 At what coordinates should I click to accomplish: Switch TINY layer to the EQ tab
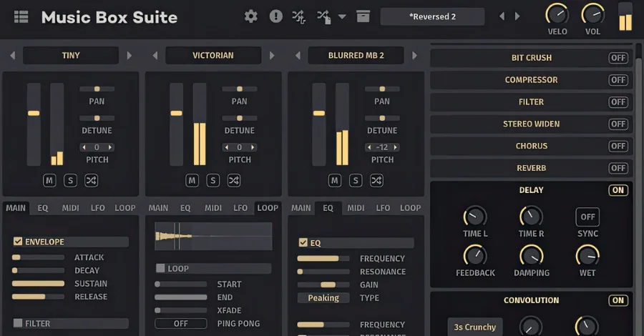point(43,208)
